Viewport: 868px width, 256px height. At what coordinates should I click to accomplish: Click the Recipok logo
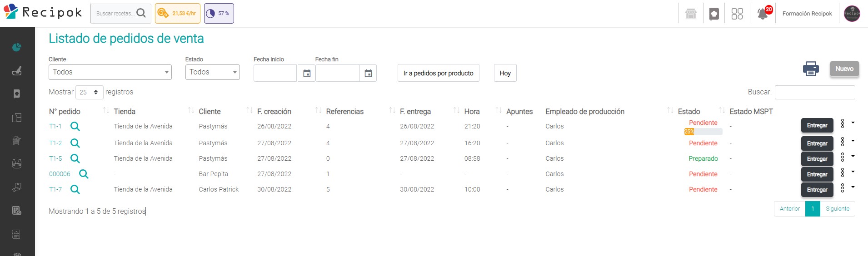click(x=43, y=12)
